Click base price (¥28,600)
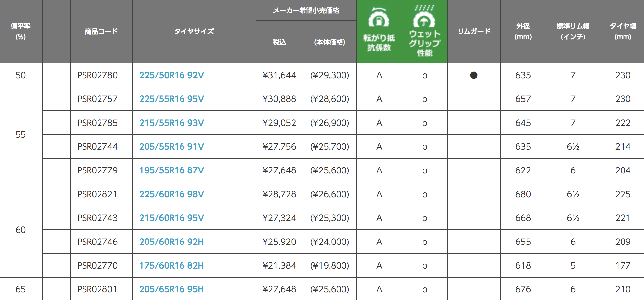644x300 pixels. (330, 99)
